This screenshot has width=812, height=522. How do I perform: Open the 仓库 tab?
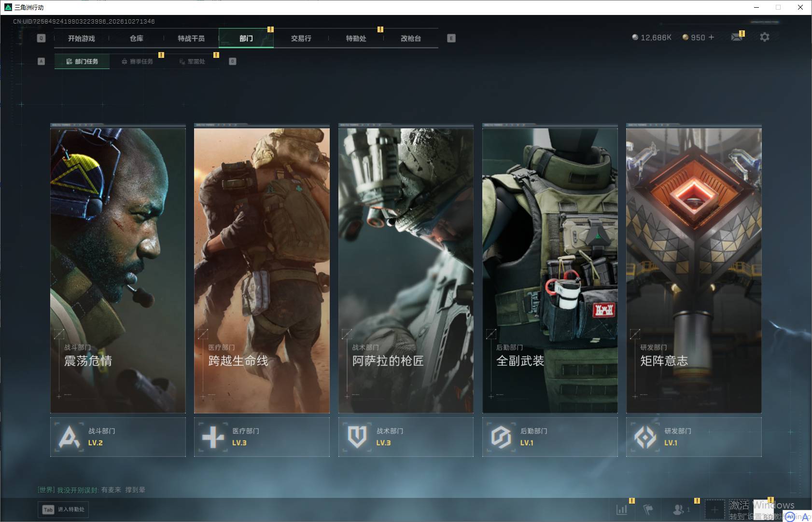pos(137,38)
